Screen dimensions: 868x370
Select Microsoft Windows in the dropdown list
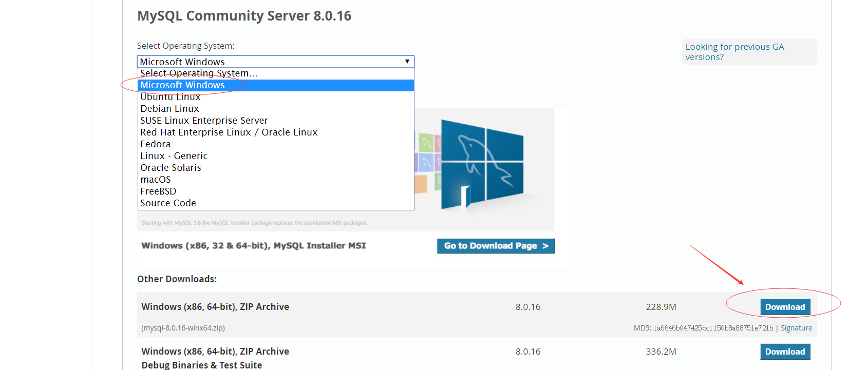[276, 85]
